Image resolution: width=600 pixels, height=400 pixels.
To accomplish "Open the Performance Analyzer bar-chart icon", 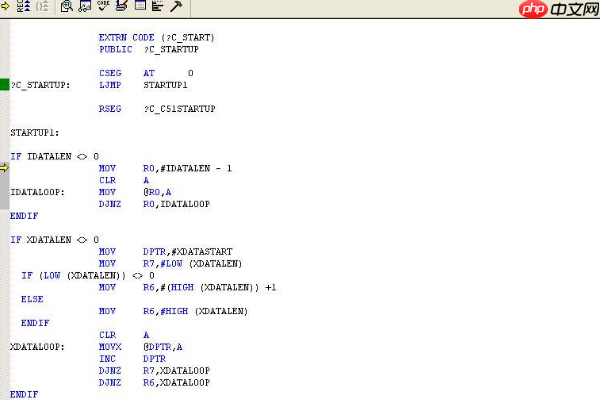I will click(x=158, y=6).
